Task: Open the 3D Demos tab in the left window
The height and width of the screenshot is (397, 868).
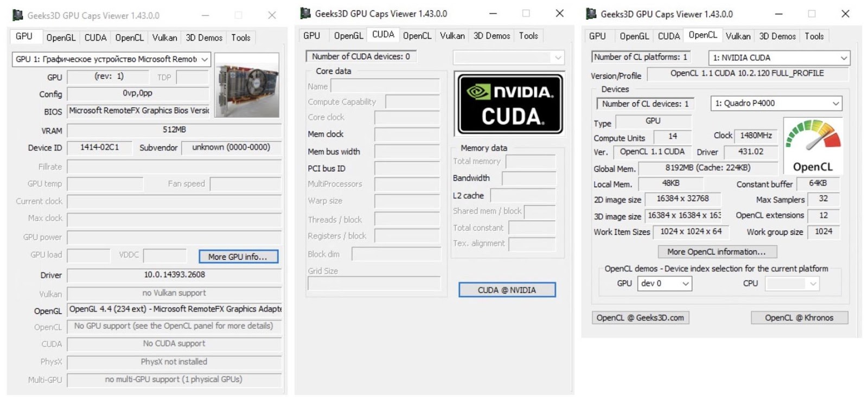Action: click(x=204, y=37)
